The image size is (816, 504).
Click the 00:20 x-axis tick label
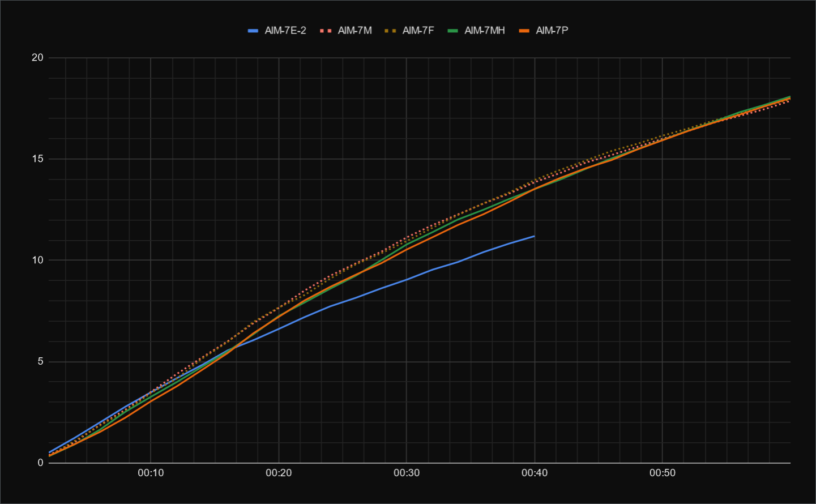point(279,473)
